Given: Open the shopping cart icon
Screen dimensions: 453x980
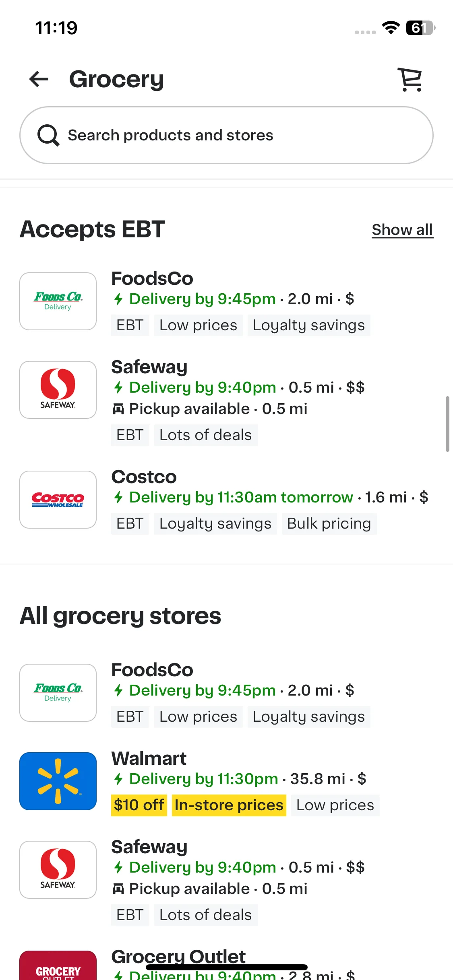Looking at the screenshot, I should [410, 79].
